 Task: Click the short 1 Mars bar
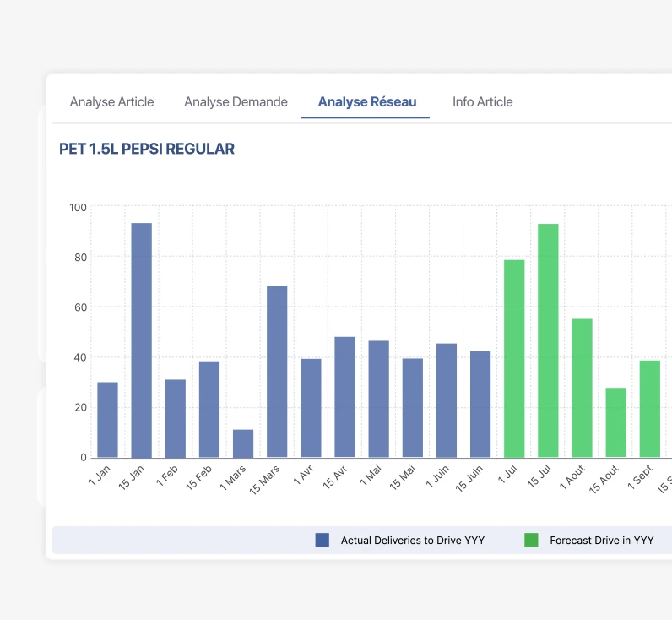243,443
